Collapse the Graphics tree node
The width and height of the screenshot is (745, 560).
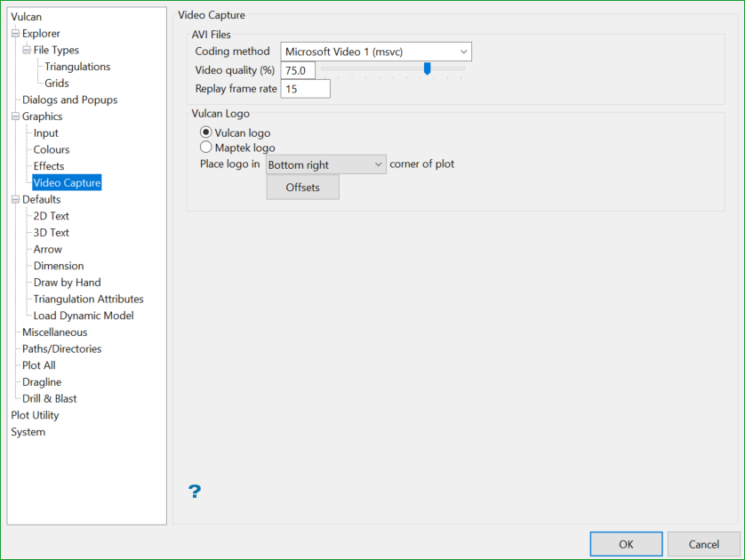(x=15, y=116)
